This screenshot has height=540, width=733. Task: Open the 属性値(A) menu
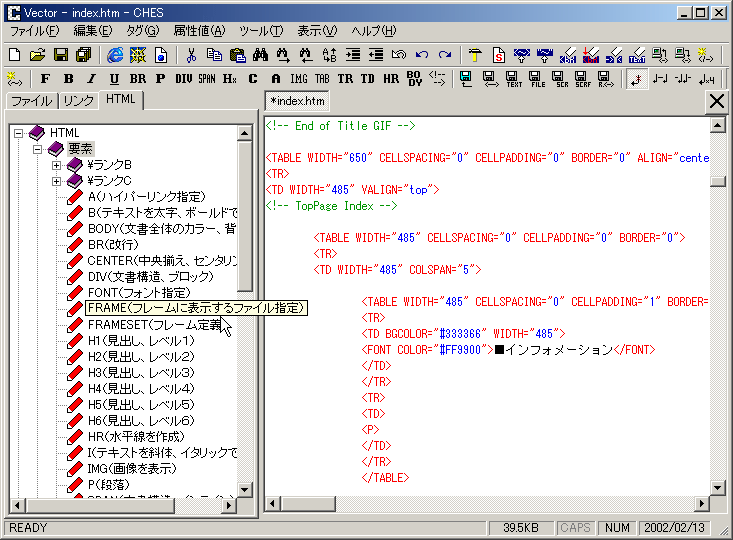tap(199, 31)
